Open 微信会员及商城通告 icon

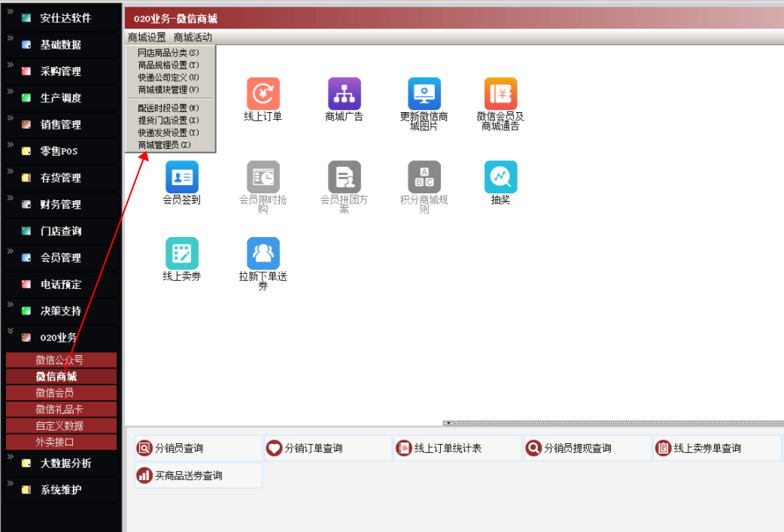tap(500, 93)
